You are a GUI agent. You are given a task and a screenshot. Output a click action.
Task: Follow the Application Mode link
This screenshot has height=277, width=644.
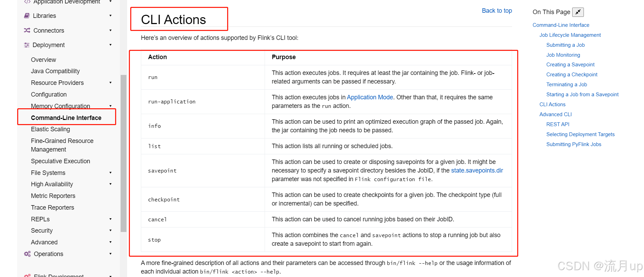(x=370, y=97)
